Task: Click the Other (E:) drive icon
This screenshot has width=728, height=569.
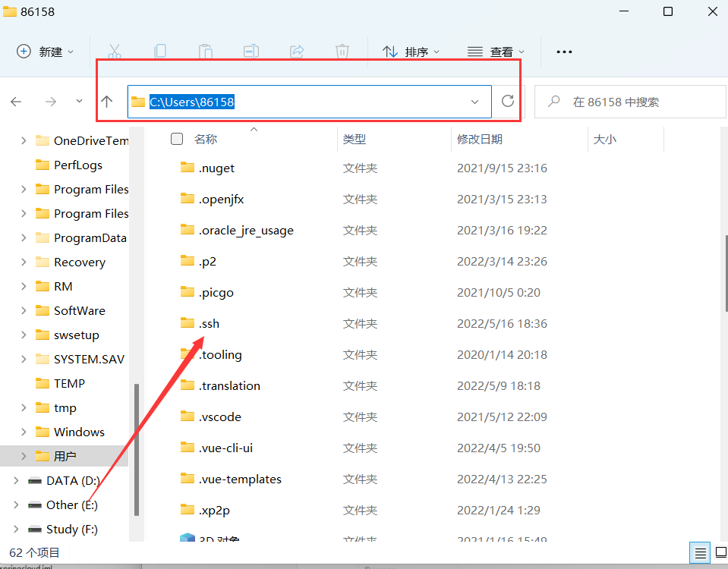Action: tap(35, 505)
